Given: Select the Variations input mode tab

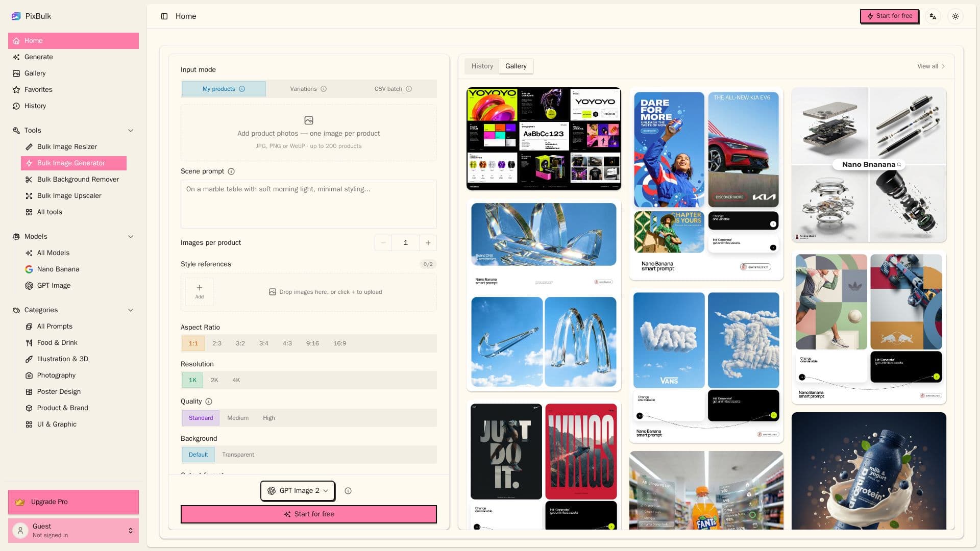Looking at the screenshot, I should click(308, 89).
